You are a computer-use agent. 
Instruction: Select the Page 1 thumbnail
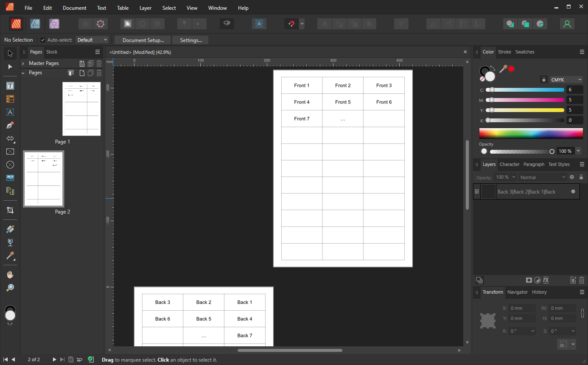(x=81, y=109)
